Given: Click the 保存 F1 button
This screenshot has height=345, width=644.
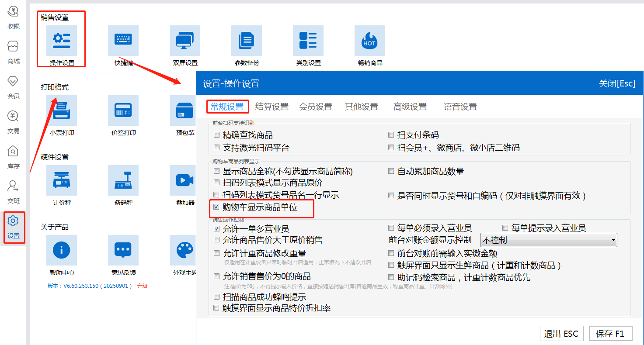Looking at the screenshot, I should (610, 334).
